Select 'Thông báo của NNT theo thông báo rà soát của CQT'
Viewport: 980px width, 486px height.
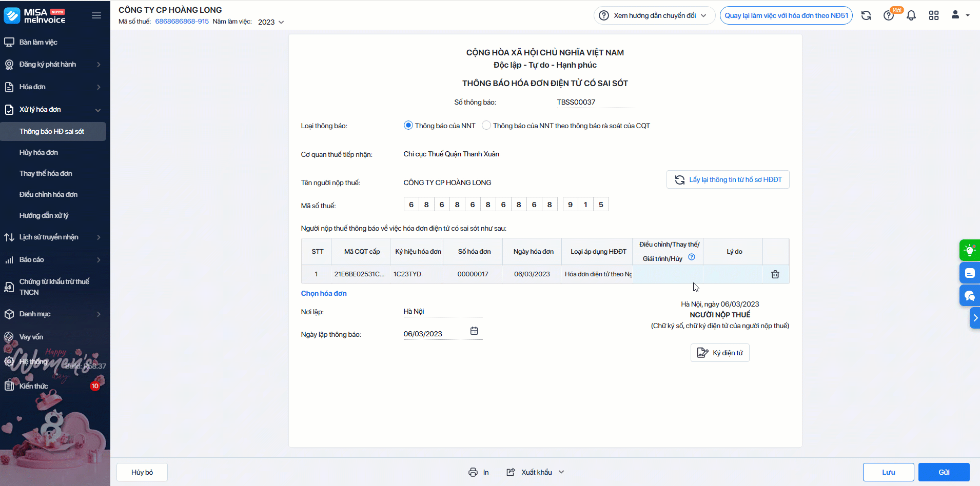click(486, 126)
